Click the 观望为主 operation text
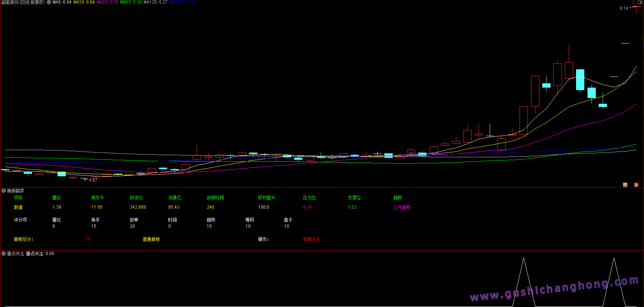The width and height of the screenshot is (644, 307). [311, 239]
